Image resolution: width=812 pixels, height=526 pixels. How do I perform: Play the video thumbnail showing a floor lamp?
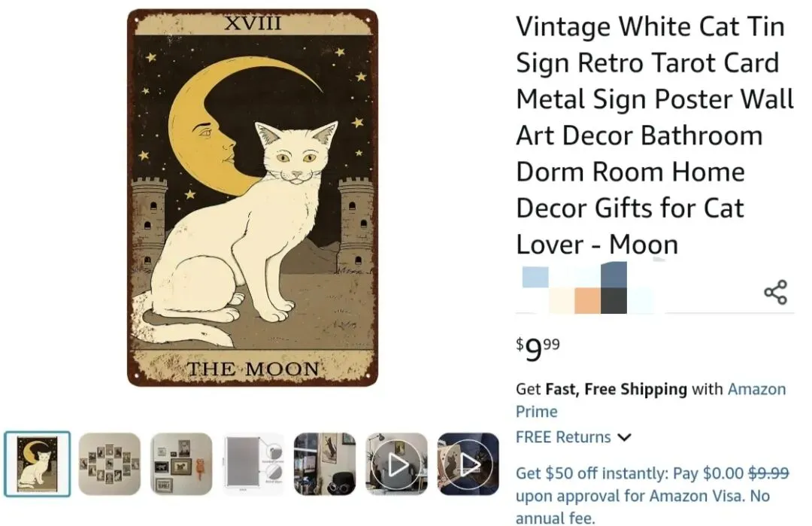click(396, 464)
